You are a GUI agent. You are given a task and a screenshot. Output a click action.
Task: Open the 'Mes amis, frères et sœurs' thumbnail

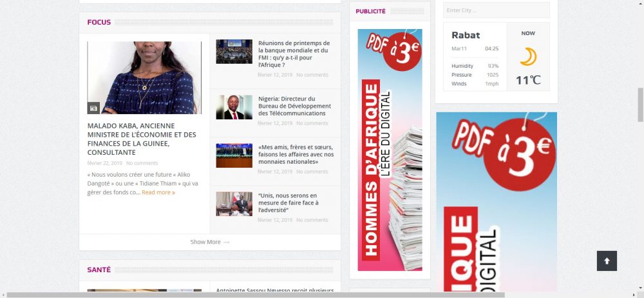pos(234,155)
